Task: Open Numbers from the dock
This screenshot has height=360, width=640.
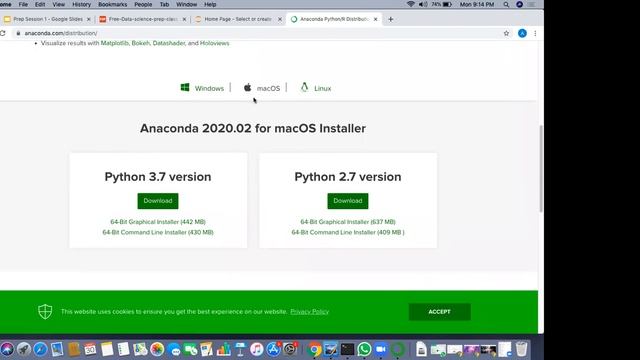Action: pyautogui.click(x=223, y=349)
